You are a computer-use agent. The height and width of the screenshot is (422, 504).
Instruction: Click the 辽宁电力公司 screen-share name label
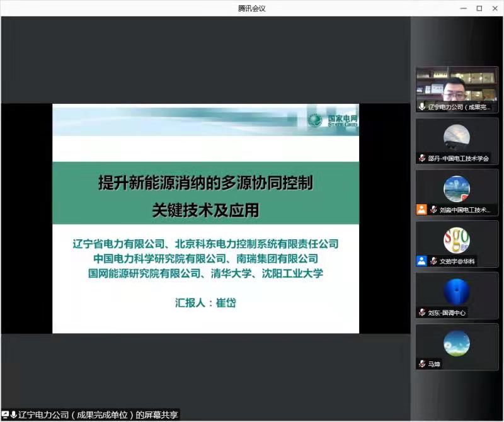[x=98, y=415]
